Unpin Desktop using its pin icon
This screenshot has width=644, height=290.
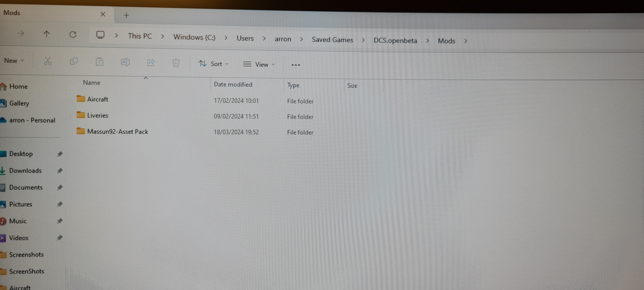coord(60,154)
